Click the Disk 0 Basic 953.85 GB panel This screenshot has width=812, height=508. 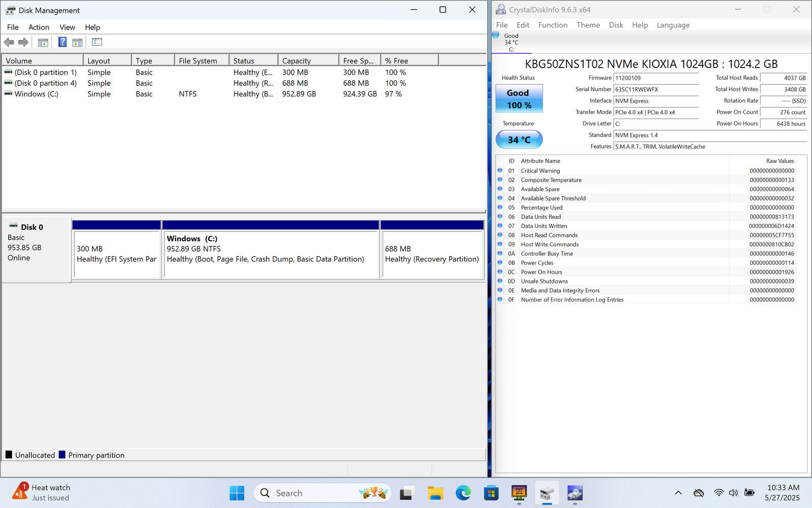tap(36, 249)
